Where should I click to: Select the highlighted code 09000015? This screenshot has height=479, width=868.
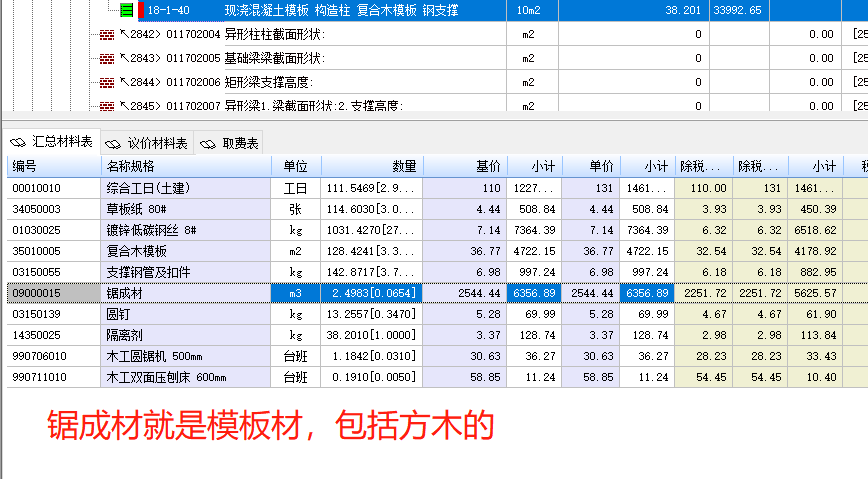click(54, 293)
